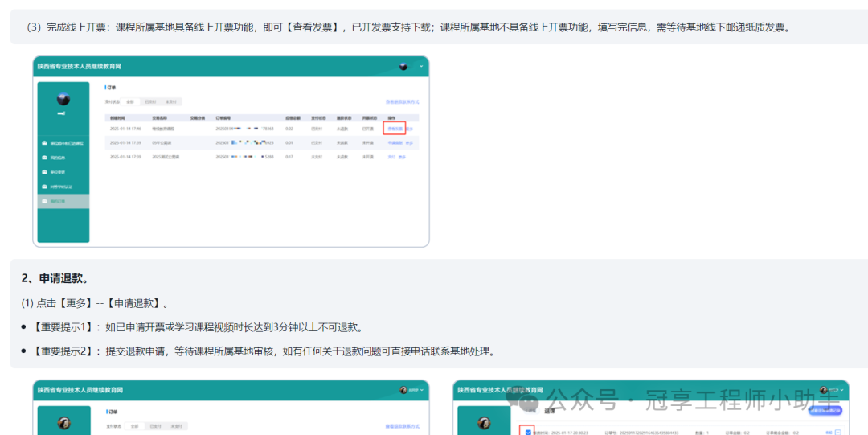Image resolution: width=868 pixels, height=435 pixels.
Task: Select the 全部 tab in the bottom-left refund screenshot
Action: pos(134,426)
